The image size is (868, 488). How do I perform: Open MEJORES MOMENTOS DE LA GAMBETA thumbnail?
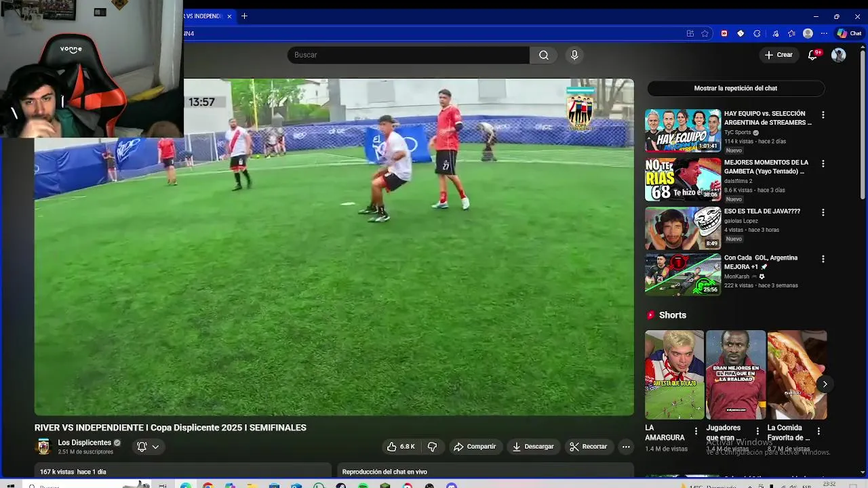683,180
